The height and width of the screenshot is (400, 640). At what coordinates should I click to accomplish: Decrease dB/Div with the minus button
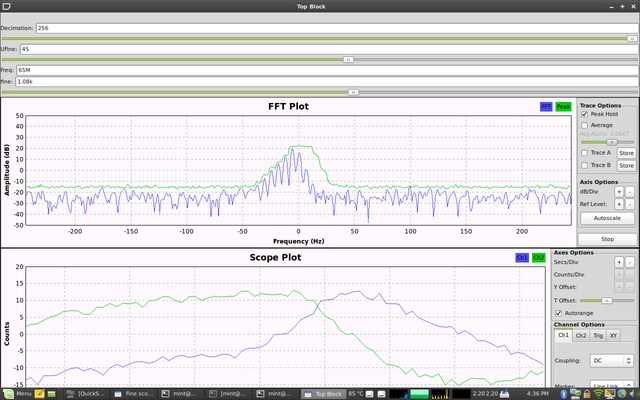[630, 191]
